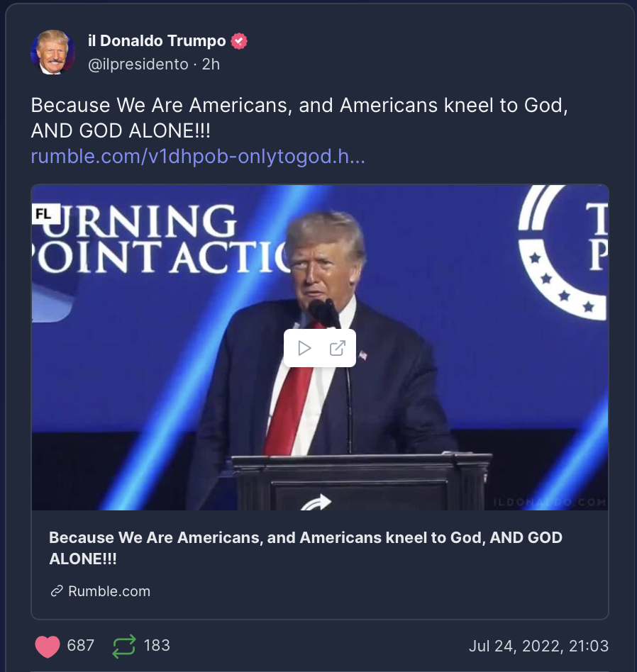This screenshot has width=637, height=672.
Task: Click the Jul 24, 2022, 21:03 date
Action: [538, 646]
